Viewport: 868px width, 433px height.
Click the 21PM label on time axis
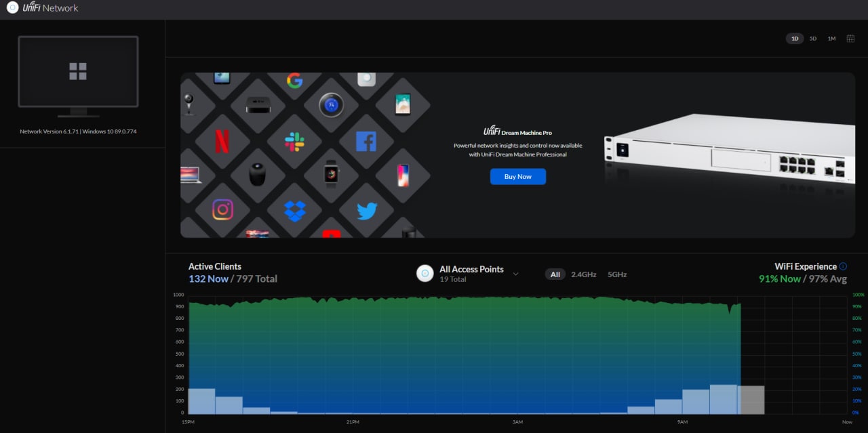[353, 422]
